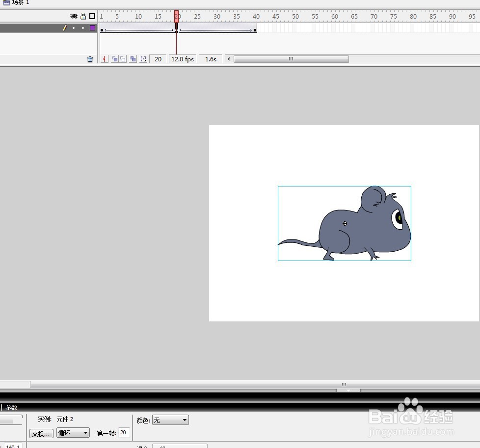The height and width of the screenshot is (448, 480).
Task: Select the last keyframe at frame 40
Action: (255, 30)
